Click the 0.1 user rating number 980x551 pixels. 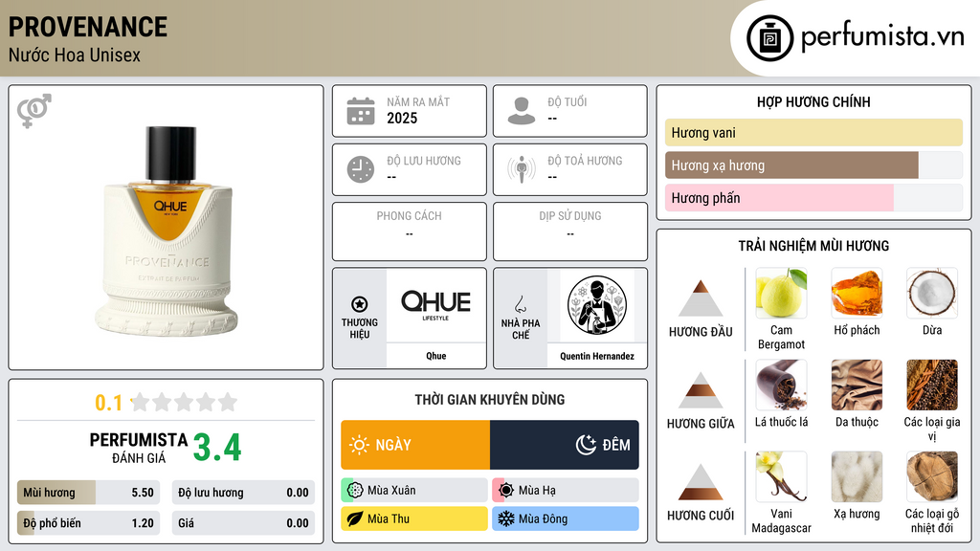point(108,403)
